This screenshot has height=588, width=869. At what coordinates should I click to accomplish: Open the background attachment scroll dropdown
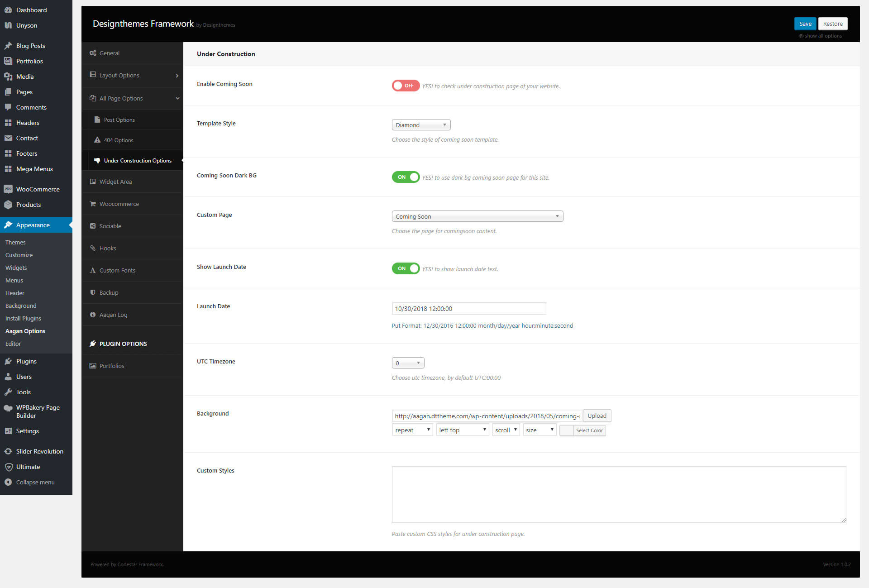(x=506, y=430)
